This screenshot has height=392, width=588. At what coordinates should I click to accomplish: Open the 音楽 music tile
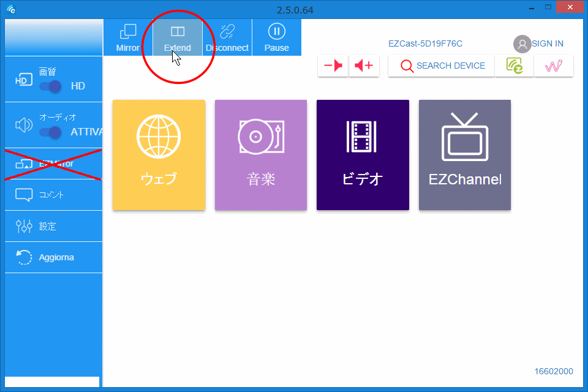coord(261,155)
